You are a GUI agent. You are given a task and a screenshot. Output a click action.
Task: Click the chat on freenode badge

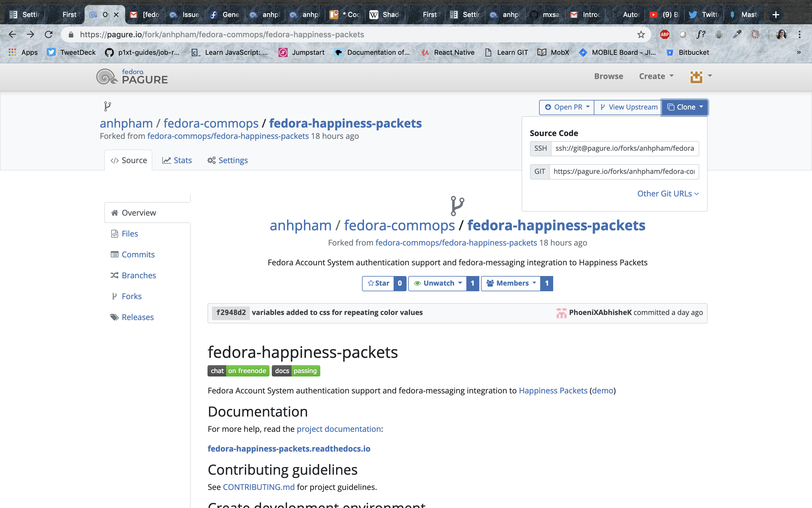pyautogui.click(x=238, y=371)
